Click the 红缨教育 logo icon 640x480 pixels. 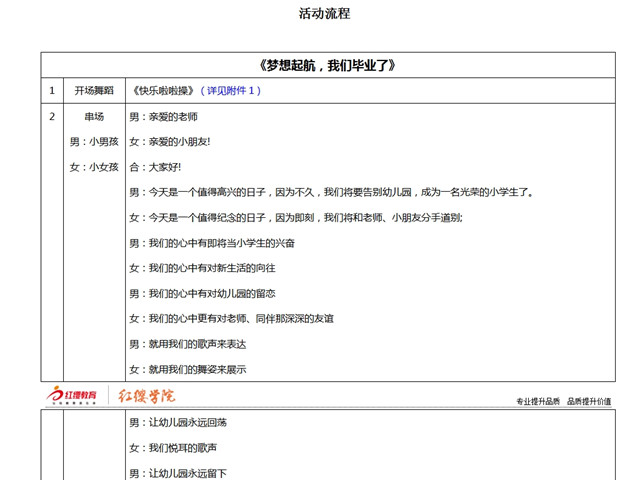pos(72,395)
